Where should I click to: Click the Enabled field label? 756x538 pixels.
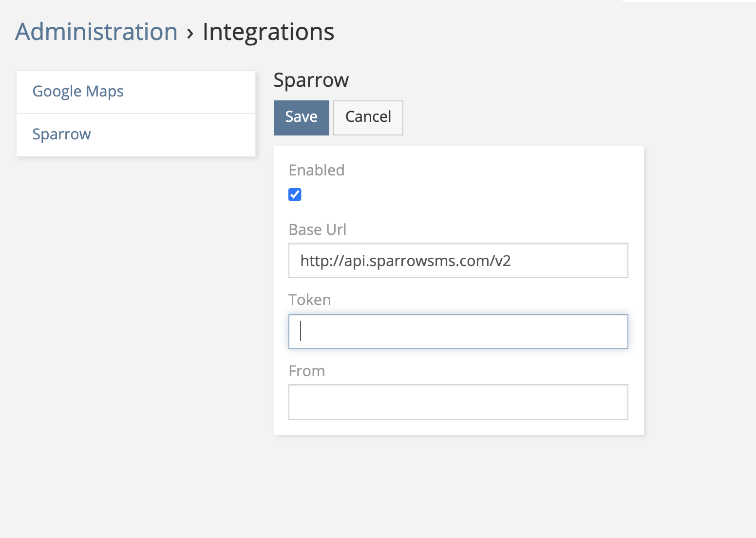[x=316, y=170]
